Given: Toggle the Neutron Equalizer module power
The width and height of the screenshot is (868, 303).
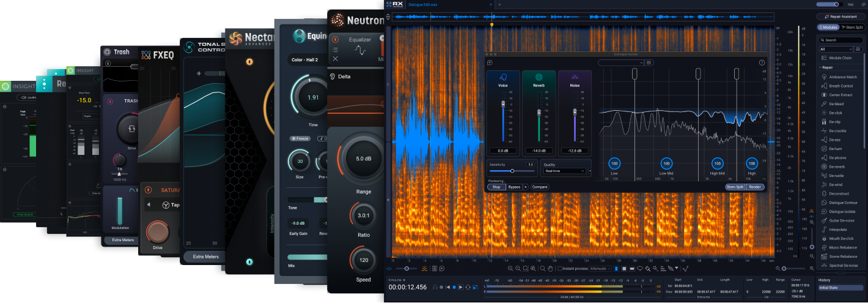Looking at the screenshot, I should point(335,39).
